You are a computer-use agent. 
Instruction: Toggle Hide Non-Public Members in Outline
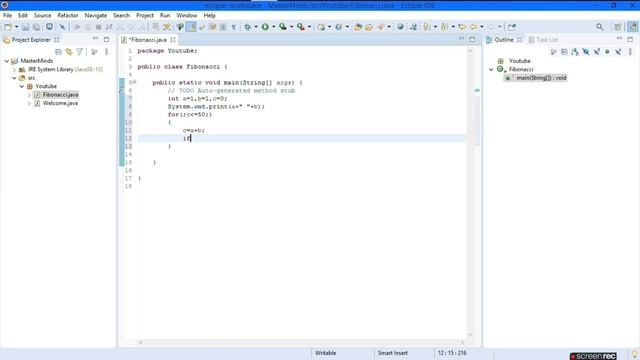click(x=607, y=52)
